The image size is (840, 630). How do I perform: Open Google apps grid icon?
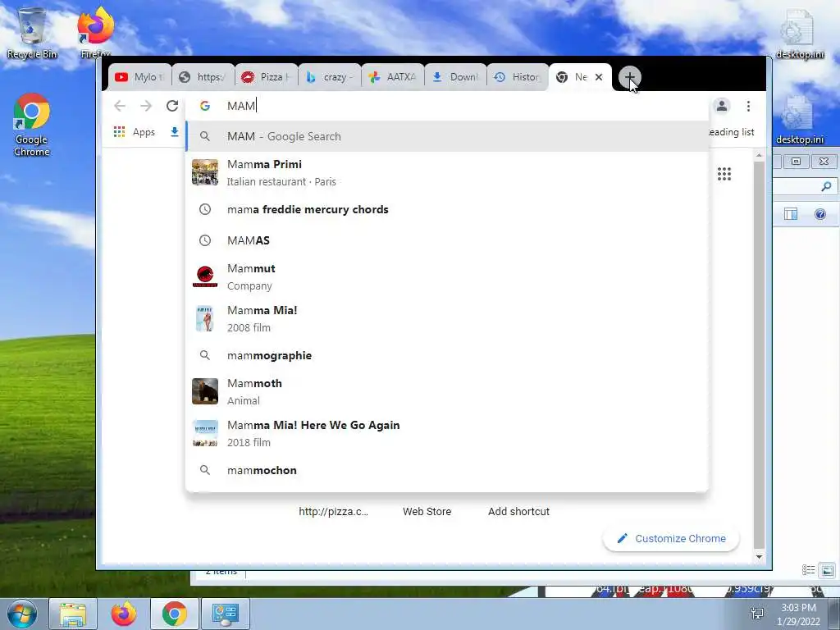click(724, 174)
